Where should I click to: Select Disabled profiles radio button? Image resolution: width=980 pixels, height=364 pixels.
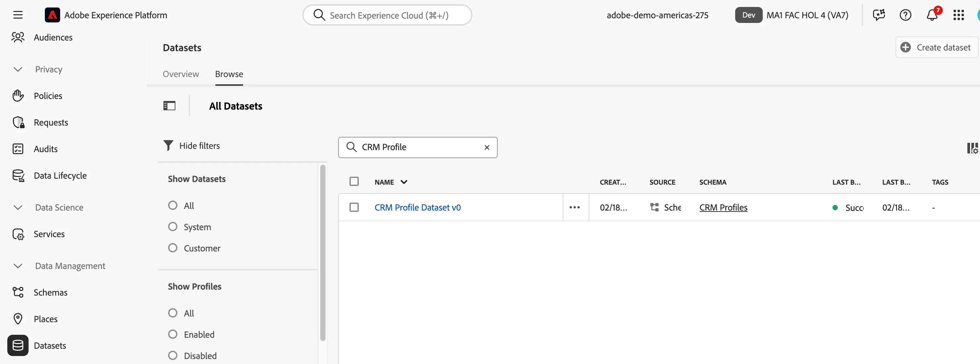(x=173, y=356)
